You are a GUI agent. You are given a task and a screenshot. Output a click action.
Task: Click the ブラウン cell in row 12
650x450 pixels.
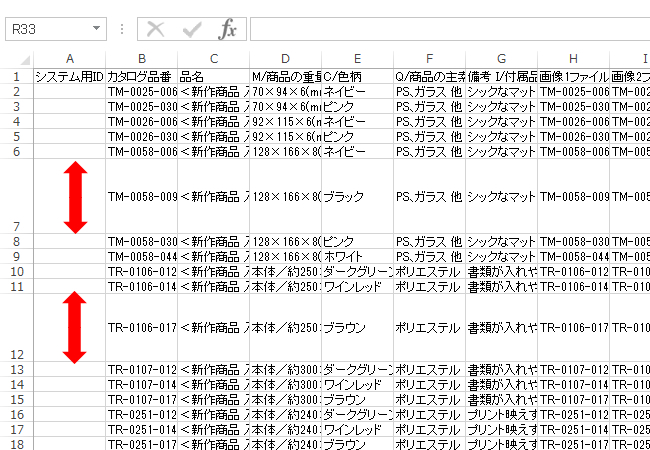(357, 328)
